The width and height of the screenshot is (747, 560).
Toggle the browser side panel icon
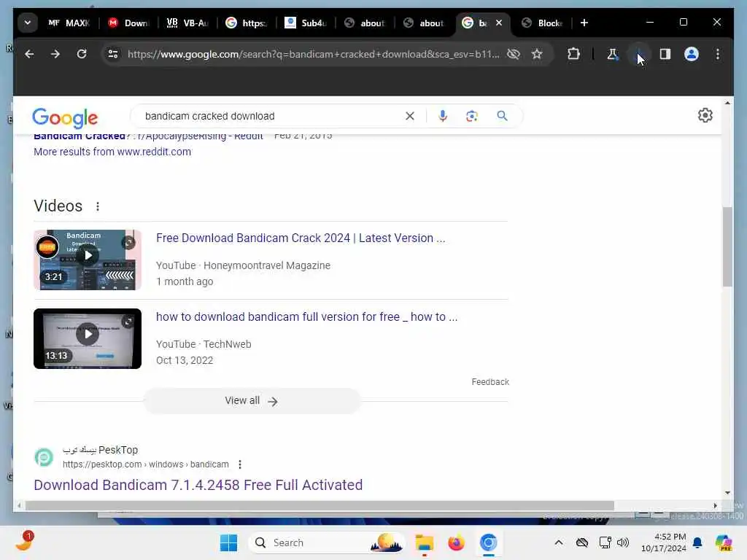click(x=665, y=54)
